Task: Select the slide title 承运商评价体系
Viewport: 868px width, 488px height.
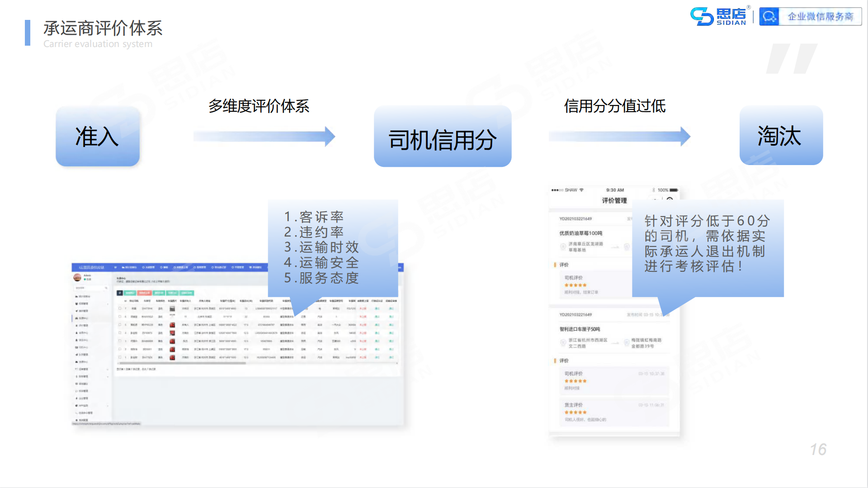Action: pos(103,28)
